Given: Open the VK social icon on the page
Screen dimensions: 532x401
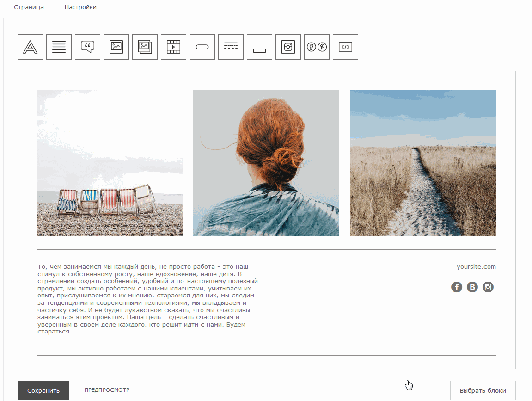Looking at the screenshot, I should [472, 287].
